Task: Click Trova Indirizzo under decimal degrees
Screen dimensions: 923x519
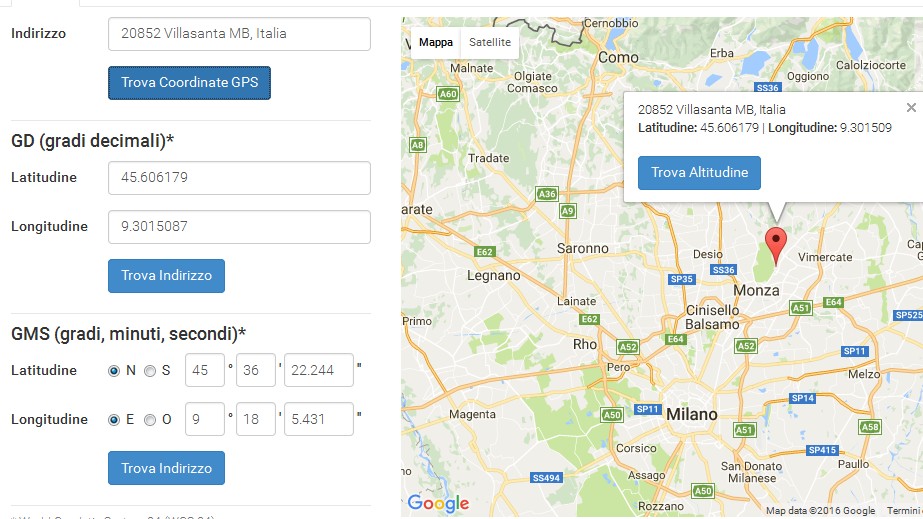Action: pos(166,275)
